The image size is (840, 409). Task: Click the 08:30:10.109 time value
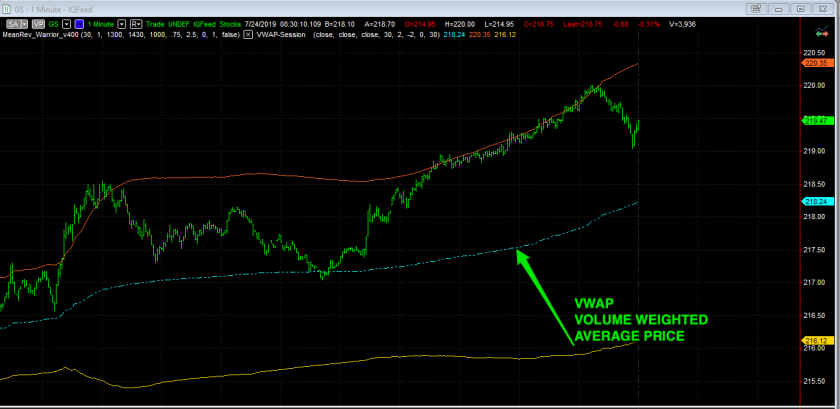pos(300,24)
